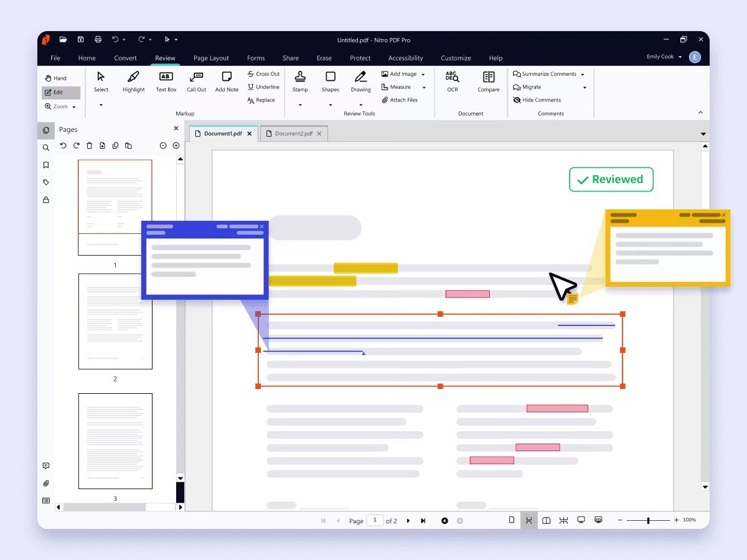Select the Hand tool
747x560 pixels.
(55, 78)
